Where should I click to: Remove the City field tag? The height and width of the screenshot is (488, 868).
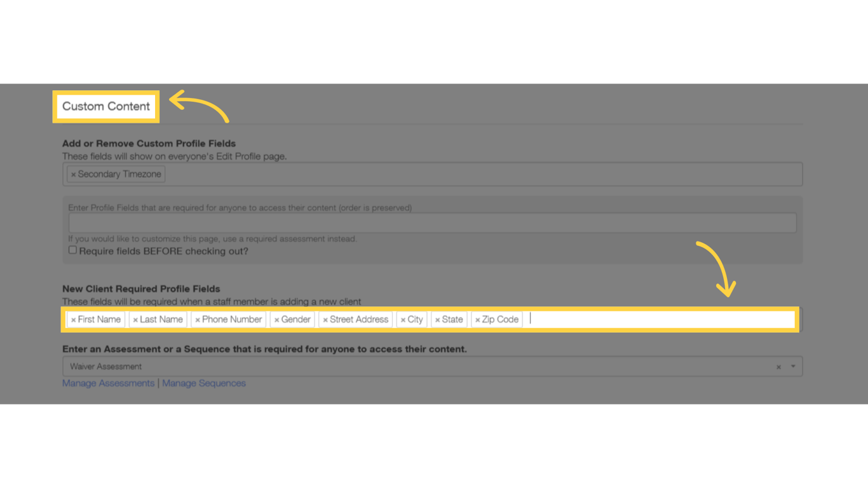point(402,319)
